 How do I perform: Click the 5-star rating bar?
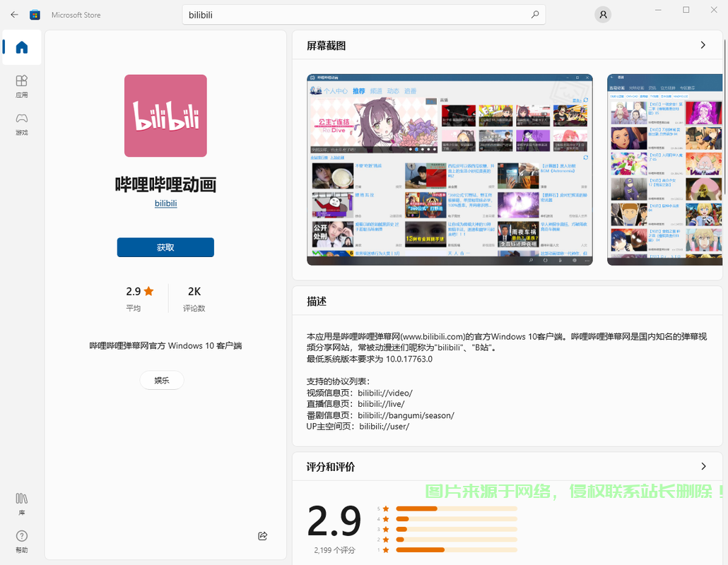coord(457,509)
